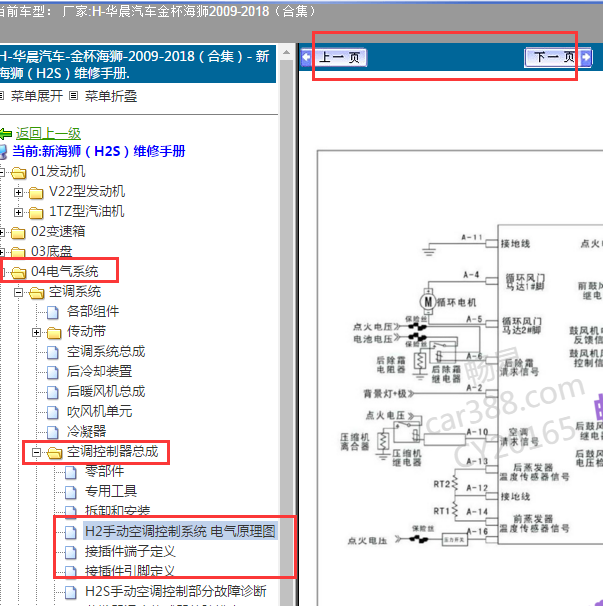The width and height of the screenshot is (603, 606).
Task: Open the 拆卸和安装 page
Action: [x=118, y=510]
